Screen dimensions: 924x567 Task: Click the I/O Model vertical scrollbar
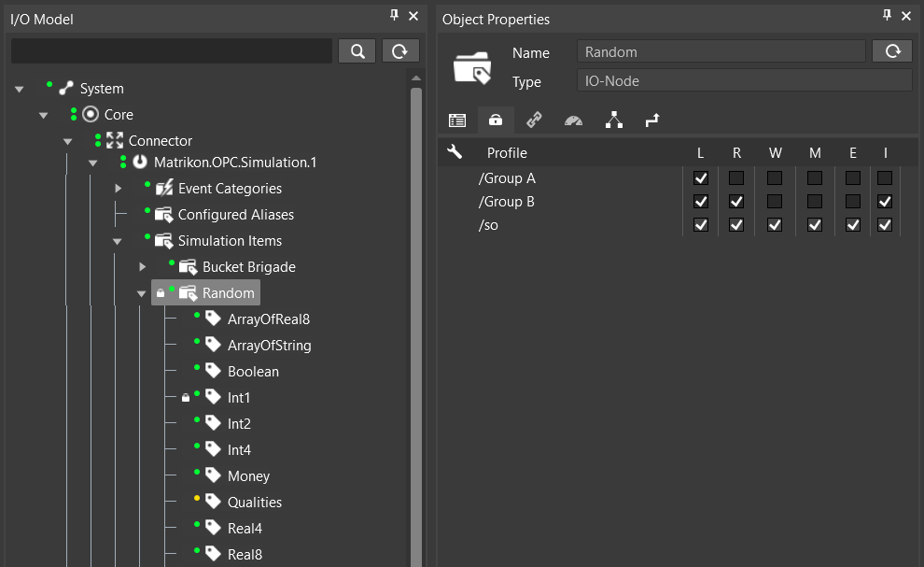tap(416, 328)
